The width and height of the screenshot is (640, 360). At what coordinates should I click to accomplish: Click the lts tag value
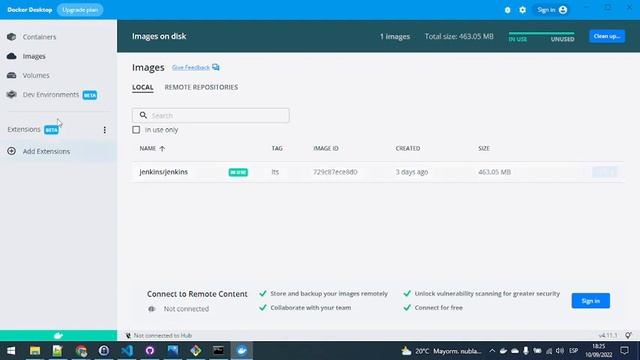pyautogui.click(x=276, y=172)
